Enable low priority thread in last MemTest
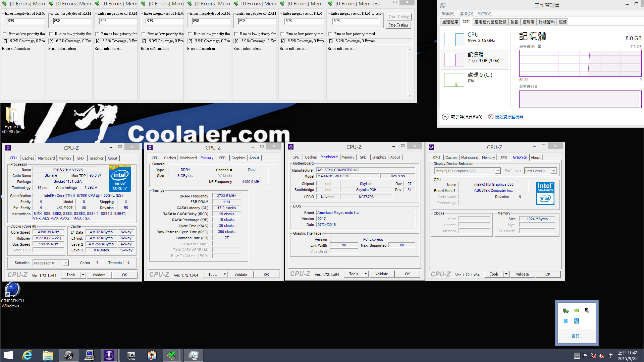The height and width of the screenshot is (362, 644). coord(330,34)
